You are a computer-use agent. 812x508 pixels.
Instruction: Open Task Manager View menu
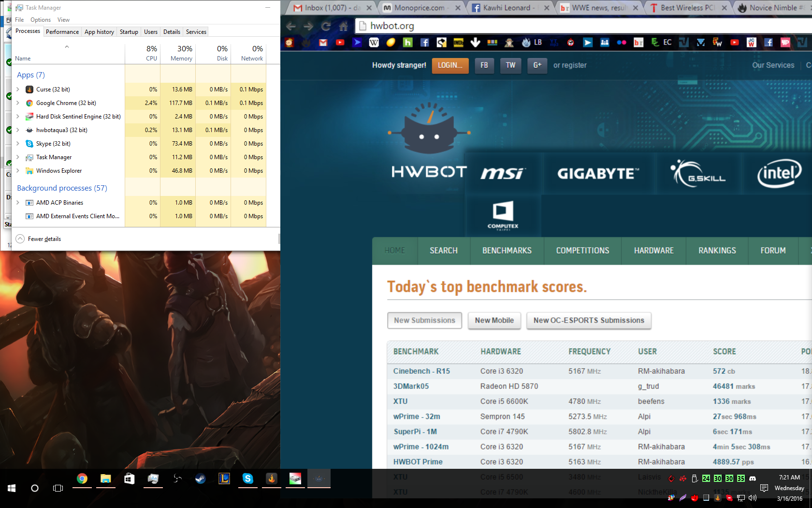[x=63, y=20]
